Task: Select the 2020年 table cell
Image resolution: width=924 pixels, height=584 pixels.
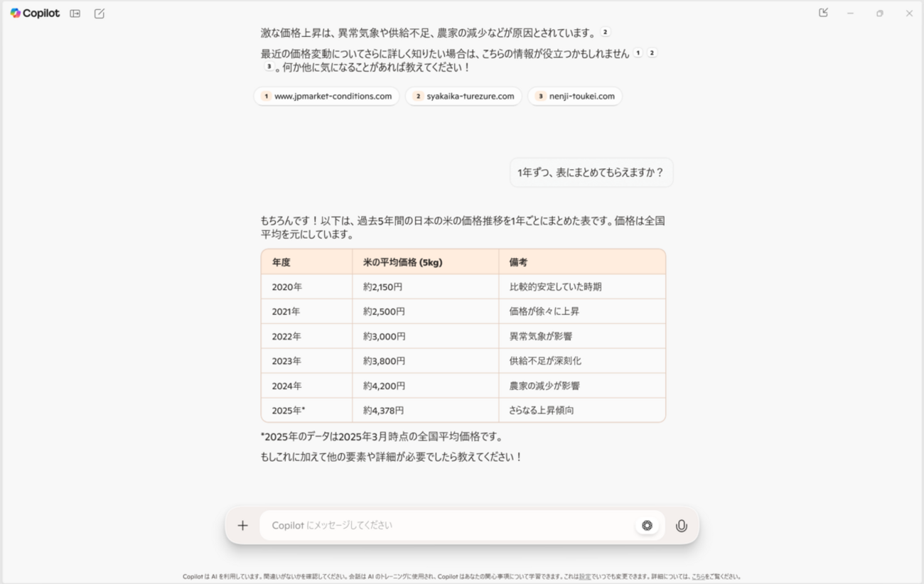Action: (307, 287)
